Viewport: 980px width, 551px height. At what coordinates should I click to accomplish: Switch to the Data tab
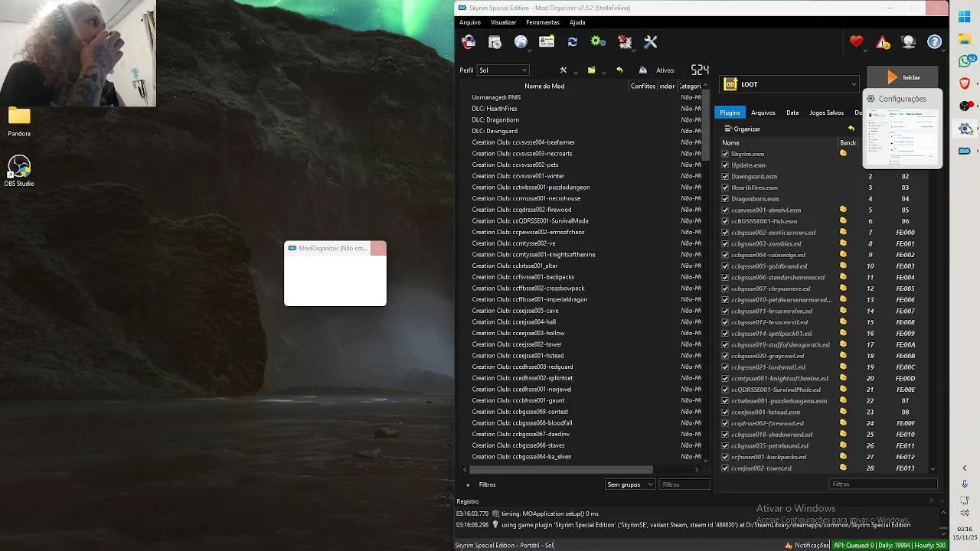pos(792,112)
